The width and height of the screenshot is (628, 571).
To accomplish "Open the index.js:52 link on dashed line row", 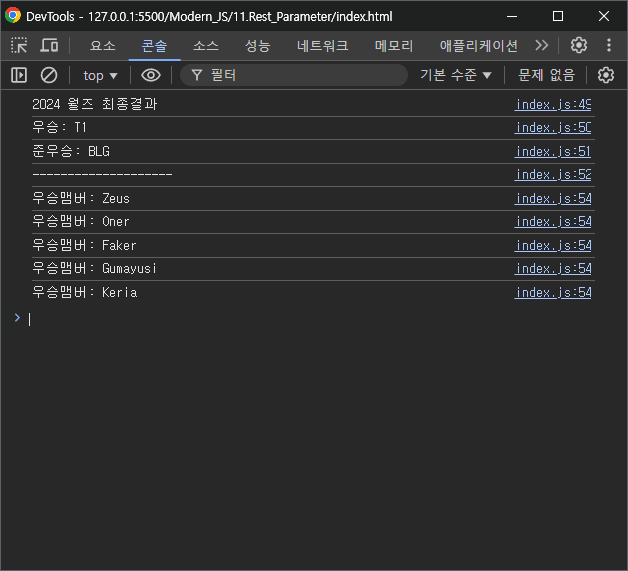I will [x=553, y=175].
